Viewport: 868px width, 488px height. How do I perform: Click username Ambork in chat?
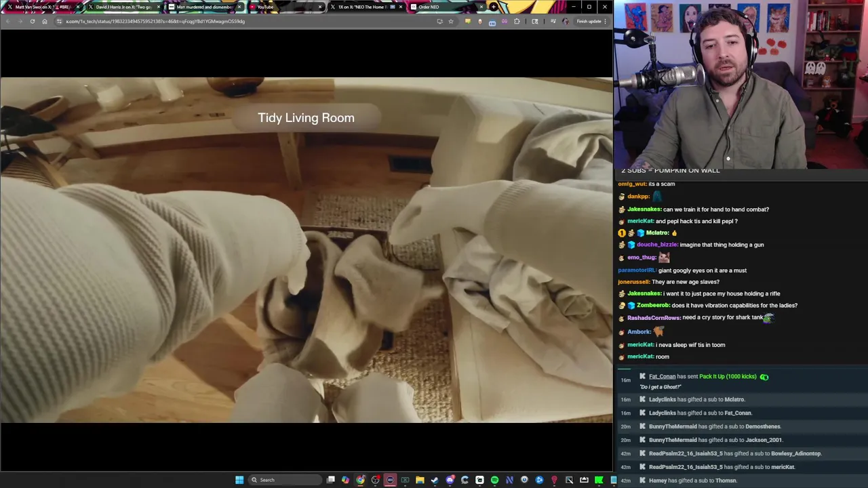pos(639,332)
